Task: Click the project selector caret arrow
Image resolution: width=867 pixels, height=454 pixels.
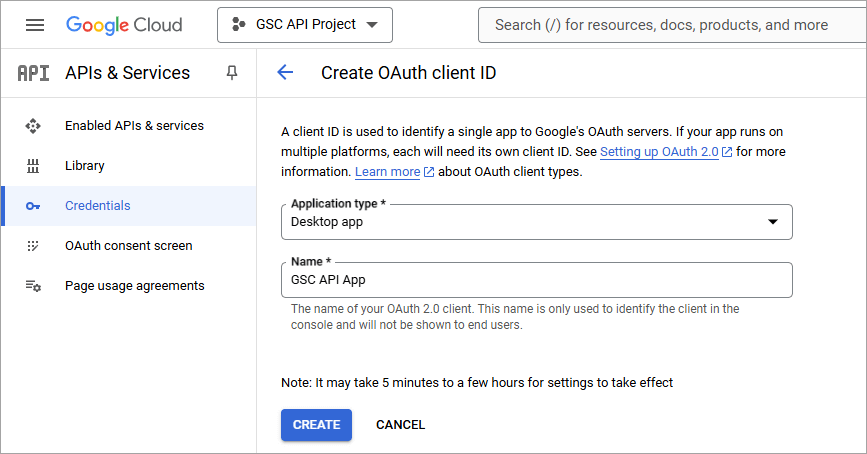Action: pyautogui.click(x=373, y=25)
